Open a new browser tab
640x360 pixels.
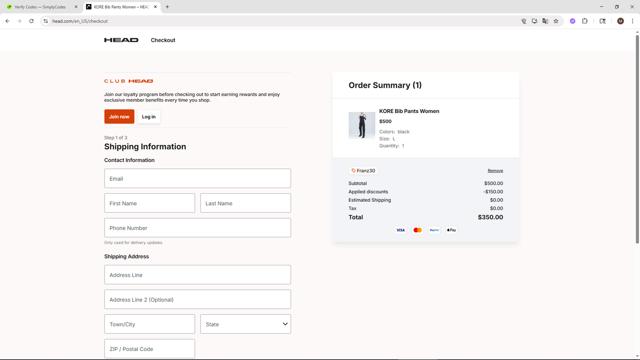[x=167, y=7]
